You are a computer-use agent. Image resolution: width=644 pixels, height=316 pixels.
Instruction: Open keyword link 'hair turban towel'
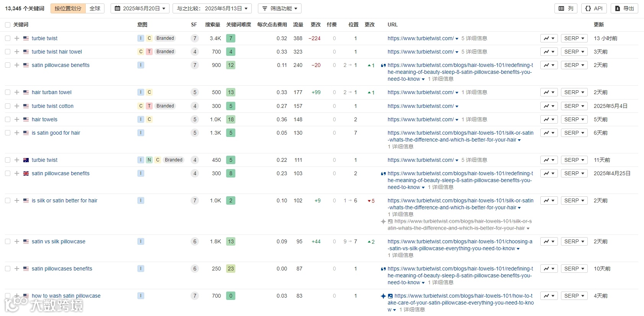(x=52, y=92)
